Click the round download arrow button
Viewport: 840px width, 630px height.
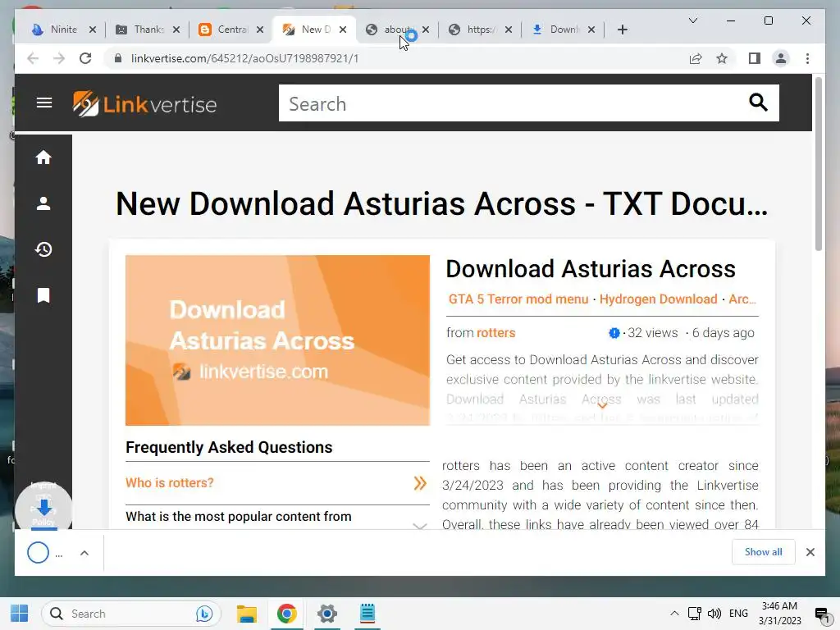pos(44,507)
